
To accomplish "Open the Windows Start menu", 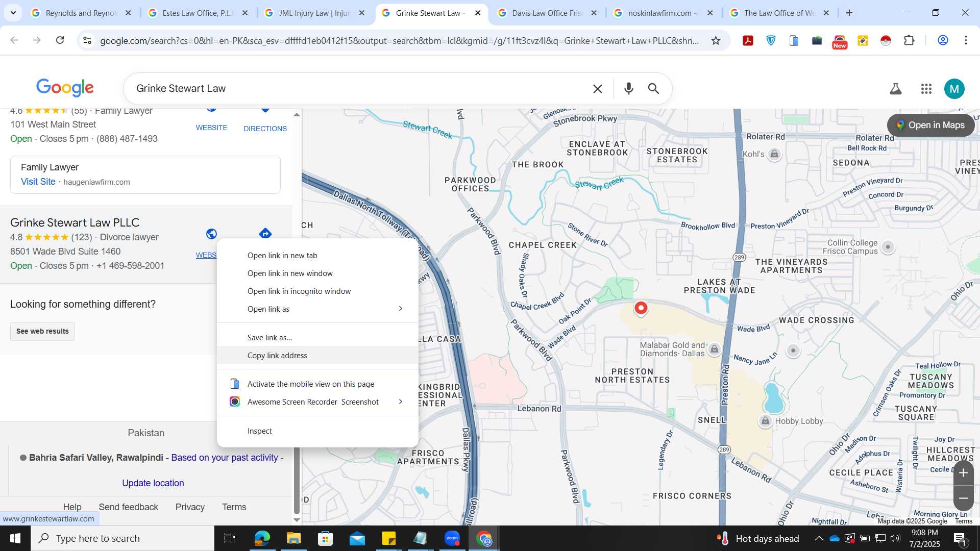I will pos(15,538).
